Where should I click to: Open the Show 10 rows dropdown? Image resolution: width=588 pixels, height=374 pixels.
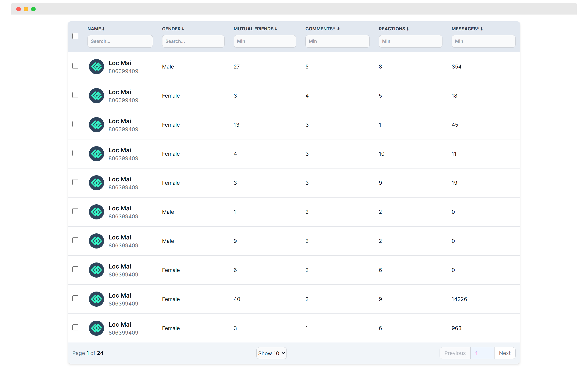point(271,353)
